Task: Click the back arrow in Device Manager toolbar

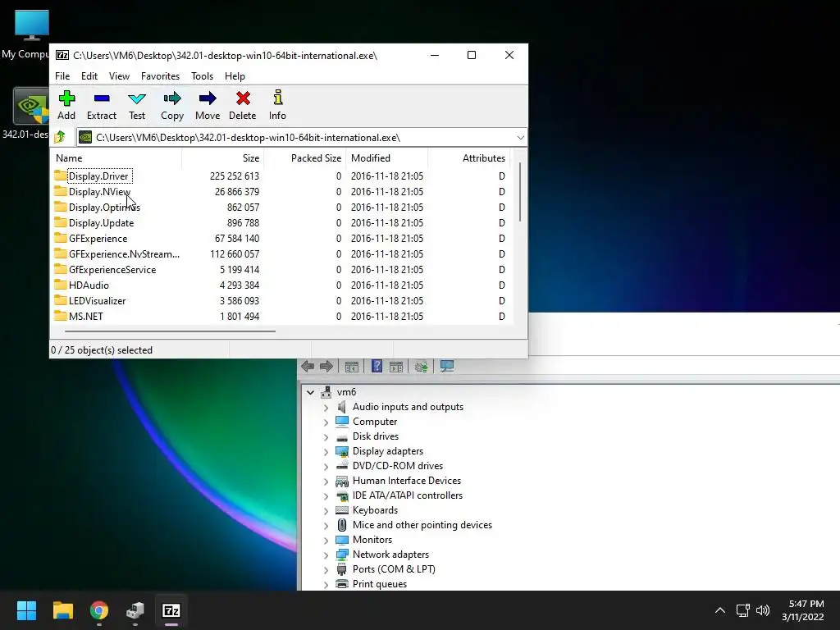Action: pos(308,367)
